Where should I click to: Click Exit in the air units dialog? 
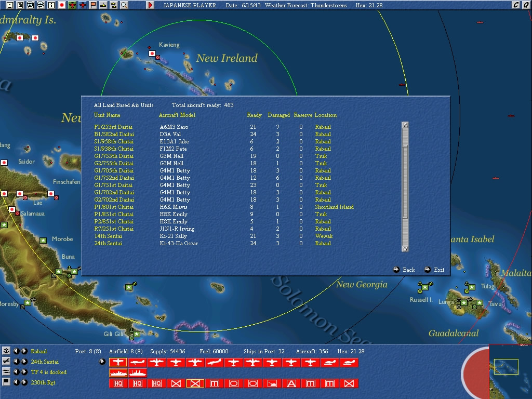pyautogui.click(x=434, y=270)
